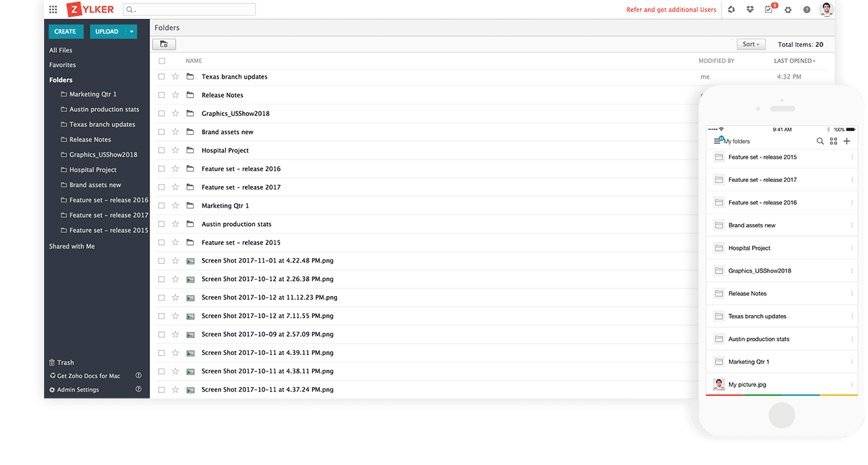Open All Files in sidebar
Image resolution: width=868 pixels, height=465 pixels.
pos(60,50)
